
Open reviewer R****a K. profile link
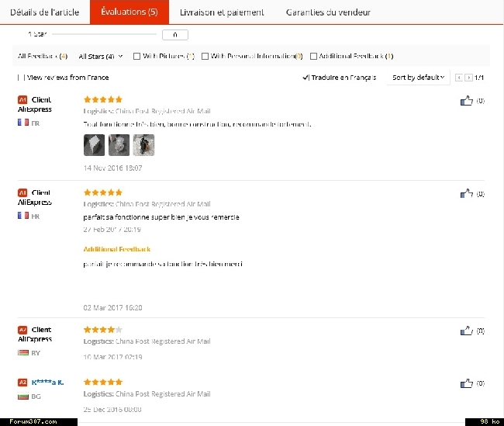pos(47,383)
